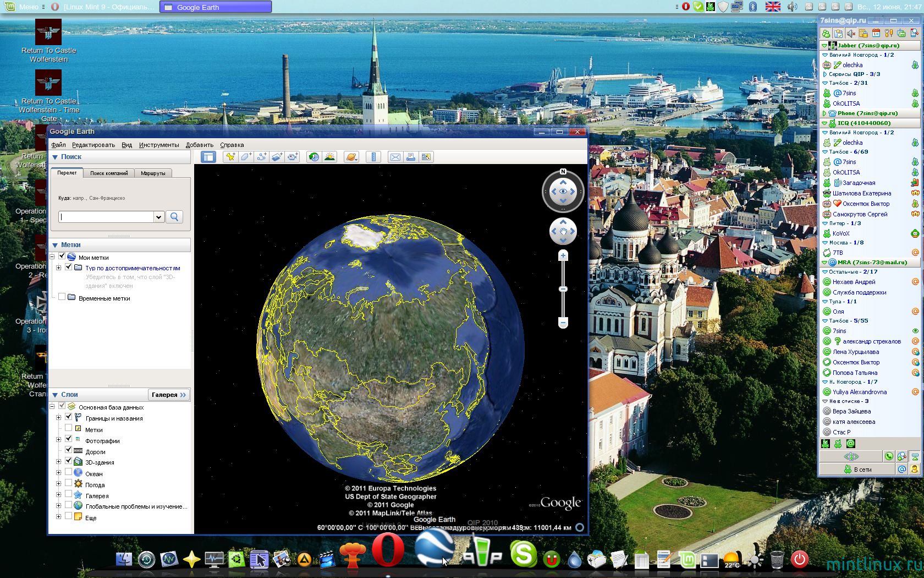Open the Справка menu
This screenshot has height=578, width=924.
[x=232, y=145]
